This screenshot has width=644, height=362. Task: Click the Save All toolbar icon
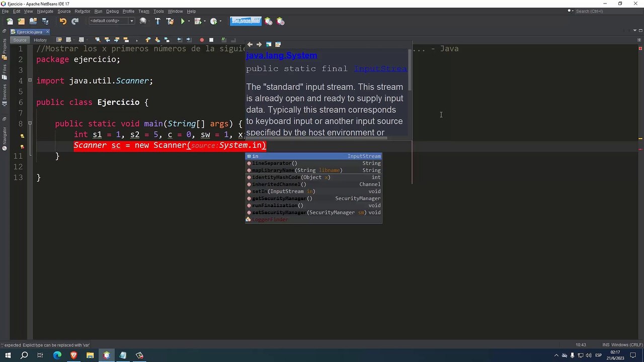click(x=45, y=21)
